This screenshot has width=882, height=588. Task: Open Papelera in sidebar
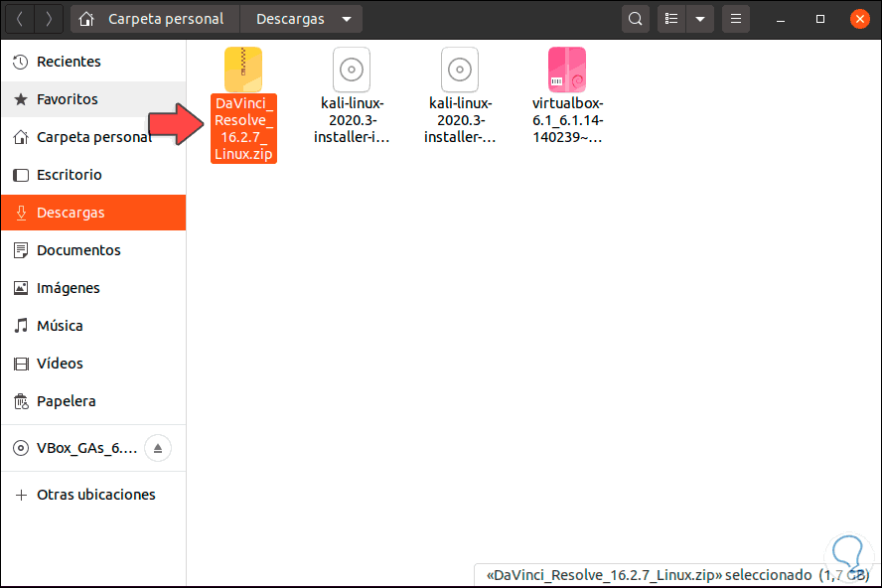click(93, 401)
